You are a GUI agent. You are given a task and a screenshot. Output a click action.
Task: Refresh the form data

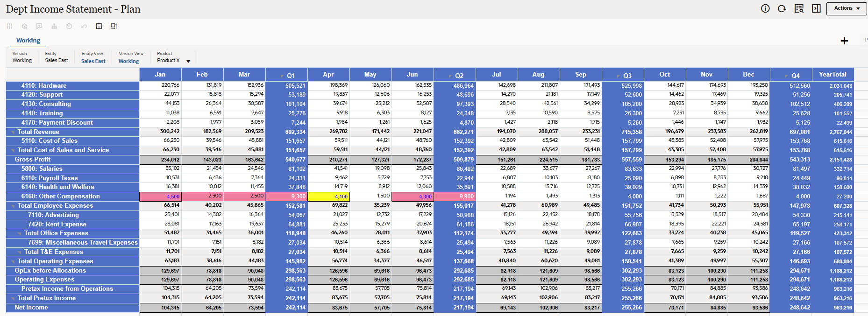[x=782, y=8]
